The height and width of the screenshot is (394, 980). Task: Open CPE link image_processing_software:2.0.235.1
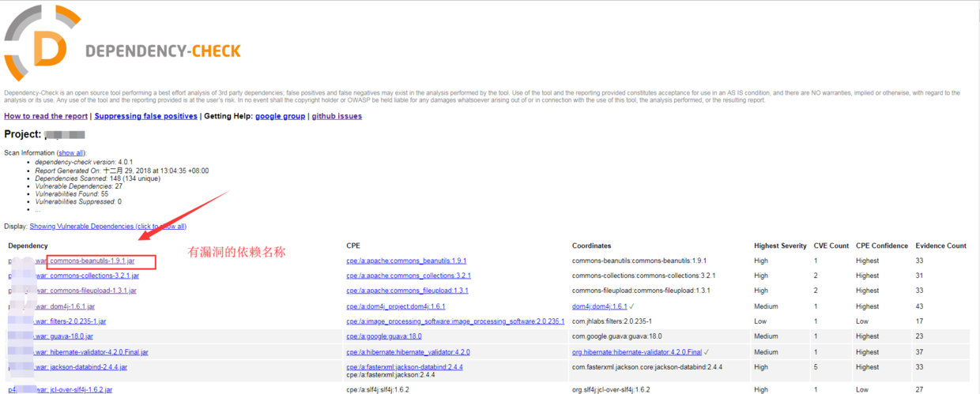pos(455,321)
